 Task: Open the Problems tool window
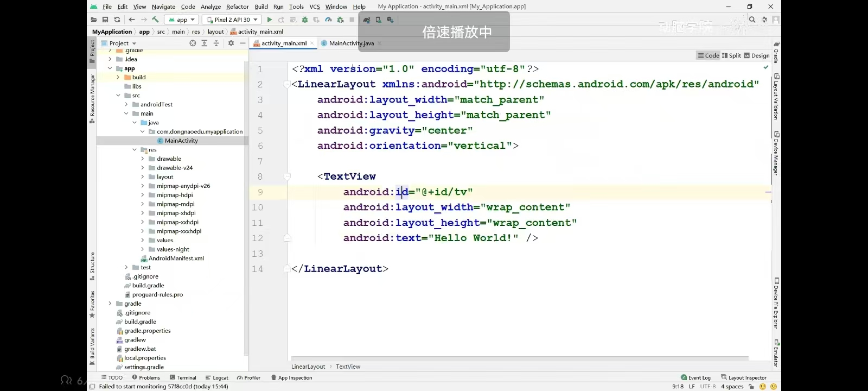tap(146, 377)
